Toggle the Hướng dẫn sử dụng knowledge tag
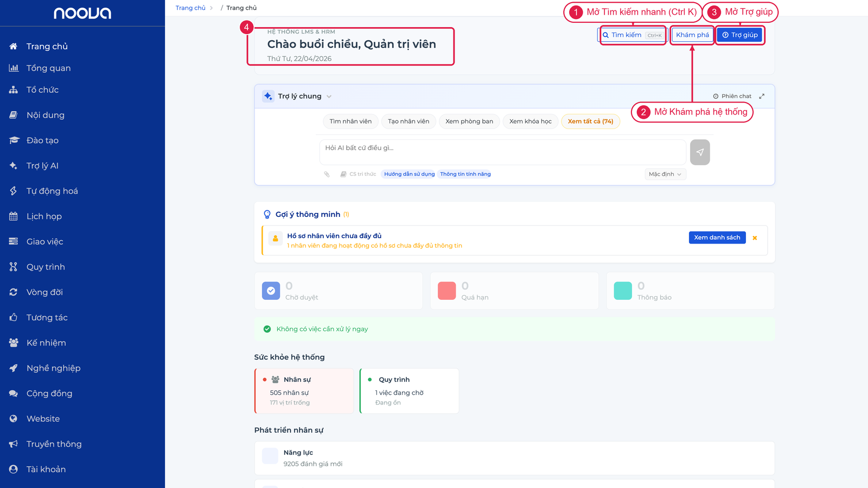Viewport: 868px width, 488px height. pos(409,174)
